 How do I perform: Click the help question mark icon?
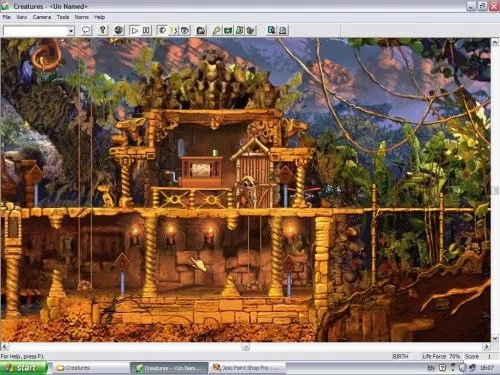[x=103, y=30]
